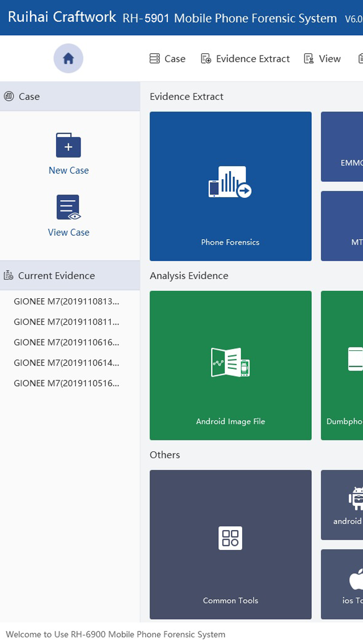
Task: Open the ios tools tile
Action: [x=343, y=584]
